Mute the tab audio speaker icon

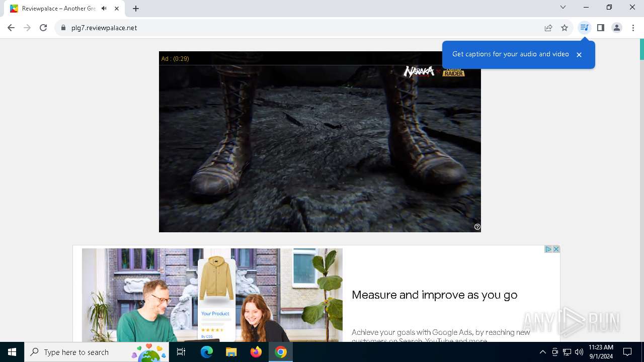(104, 9)
